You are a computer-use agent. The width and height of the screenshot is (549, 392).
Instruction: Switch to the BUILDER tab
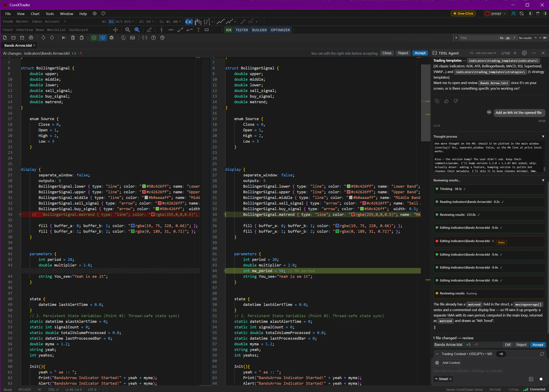tap(259, 30)
